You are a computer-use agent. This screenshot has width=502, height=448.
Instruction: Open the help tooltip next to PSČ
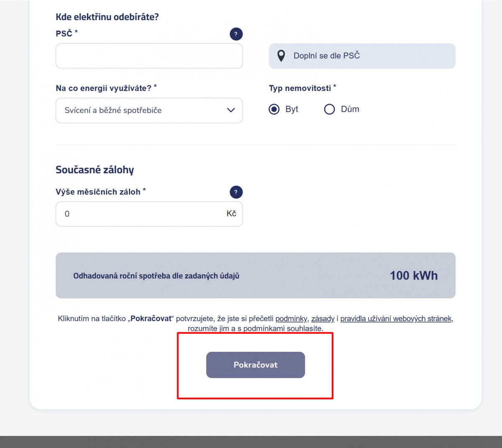click(236, 34)
